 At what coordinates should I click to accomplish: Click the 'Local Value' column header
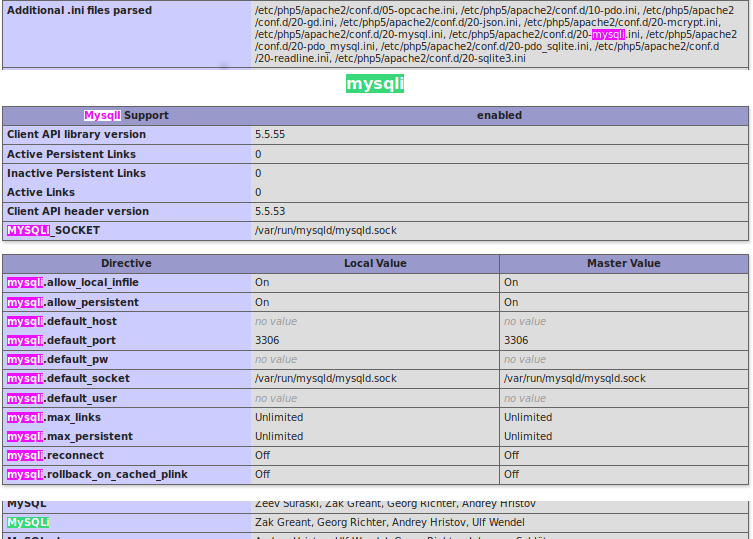click(375, 263)
